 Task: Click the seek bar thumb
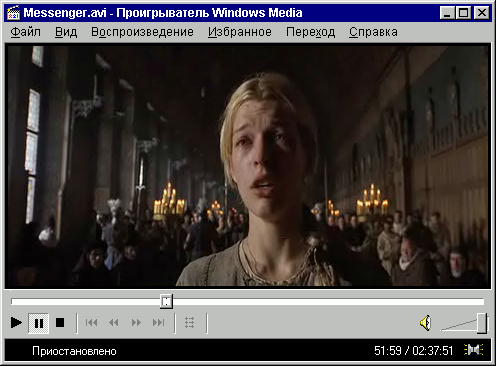click(x=166, y=301)
